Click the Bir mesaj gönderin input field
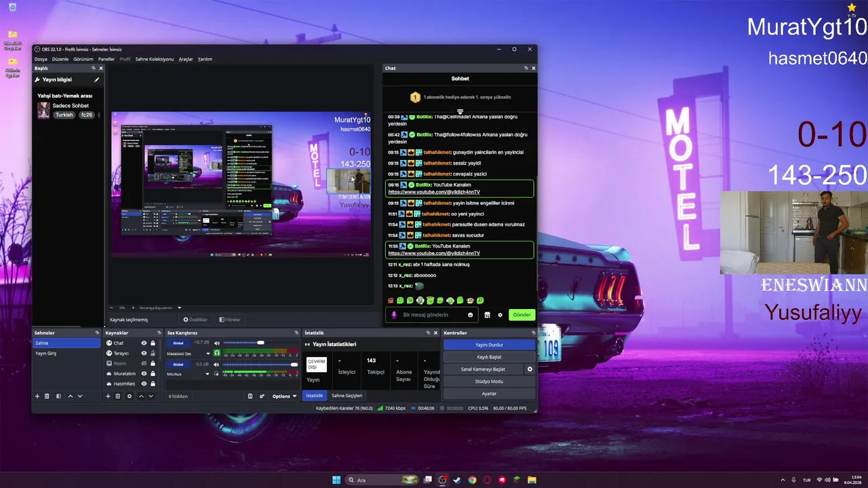The width and height of the screenshot is (868, 488). click(x=433, y=314)
